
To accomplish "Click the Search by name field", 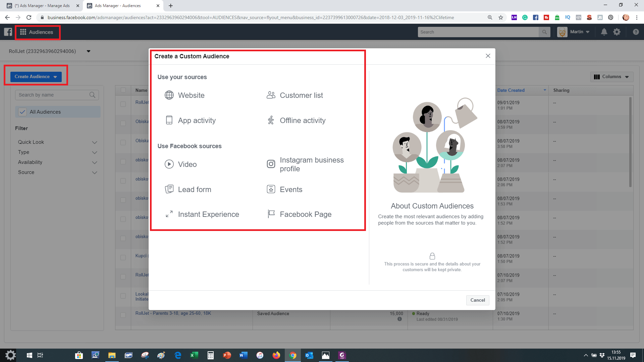I will coord(53,95).
